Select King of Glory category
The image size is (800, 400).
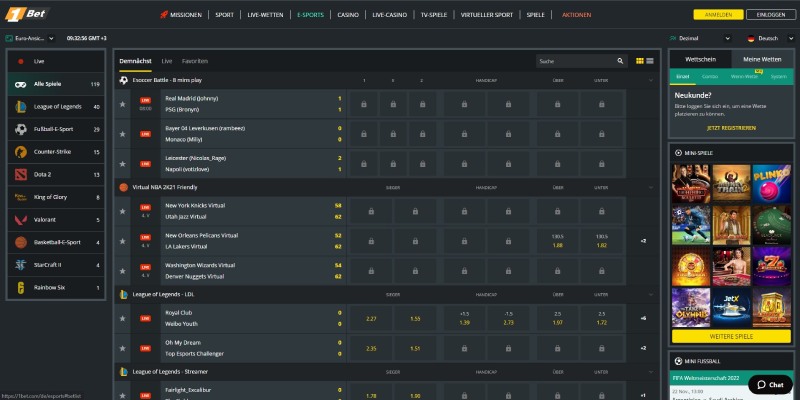(x=56, y=197)
